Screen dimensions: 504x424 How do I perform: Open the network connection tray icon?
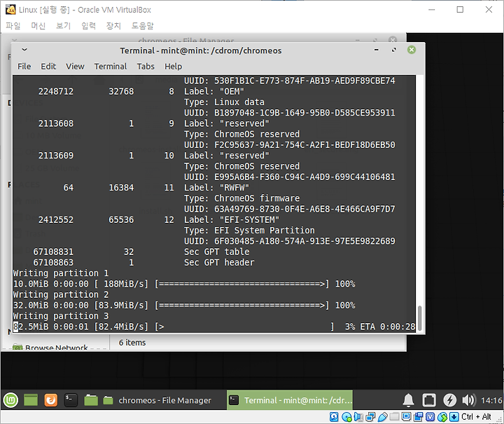(429, 400)
